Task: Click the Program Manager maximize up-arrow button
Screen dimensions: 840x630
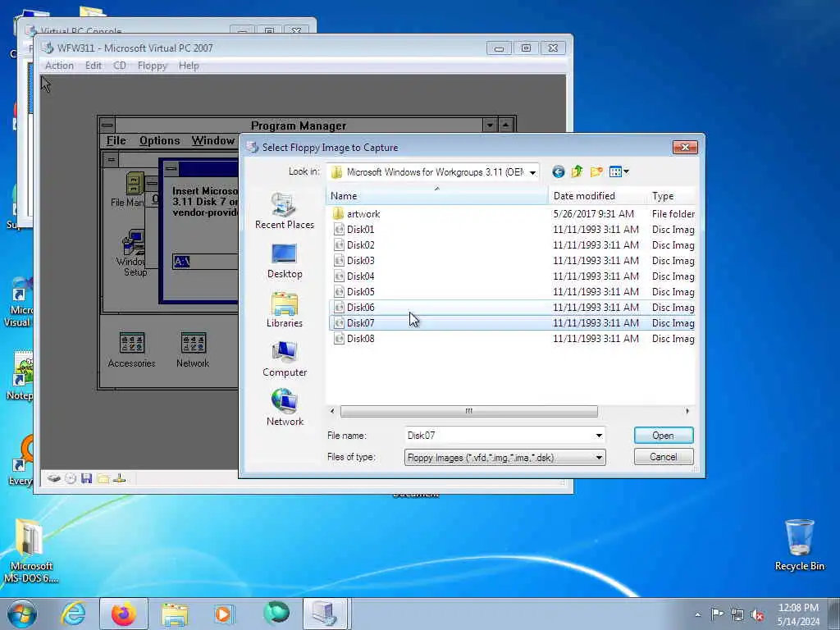Action: (506, 126)
